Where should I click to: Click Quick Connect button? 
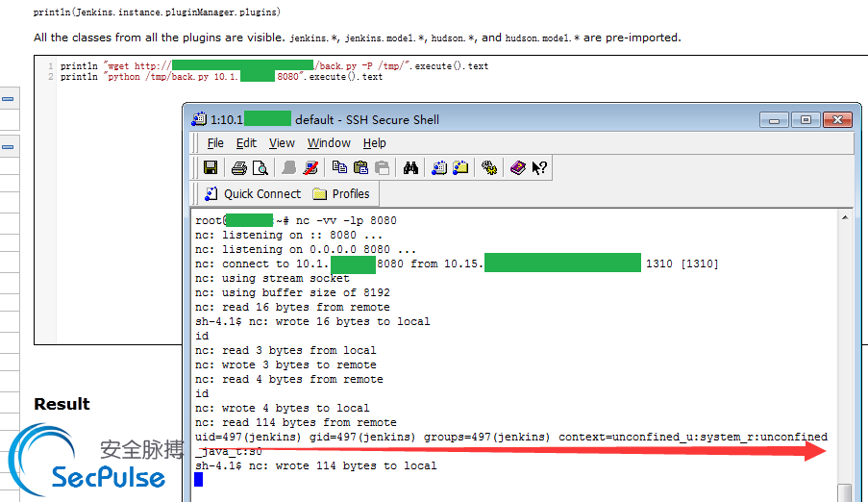[x=253, y=194]
